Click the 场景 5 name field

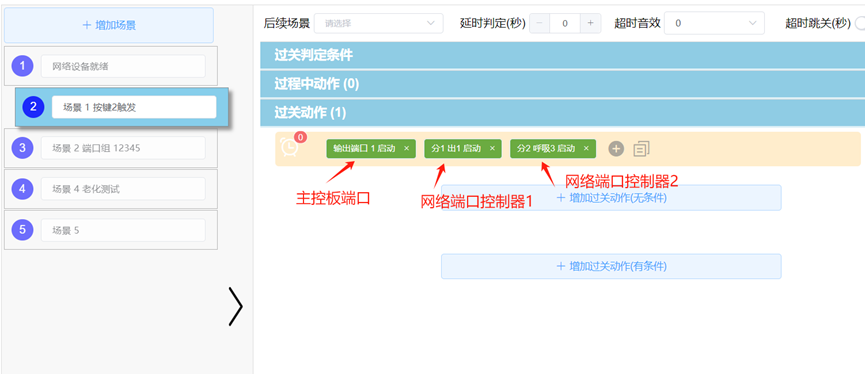pos(123,229)
